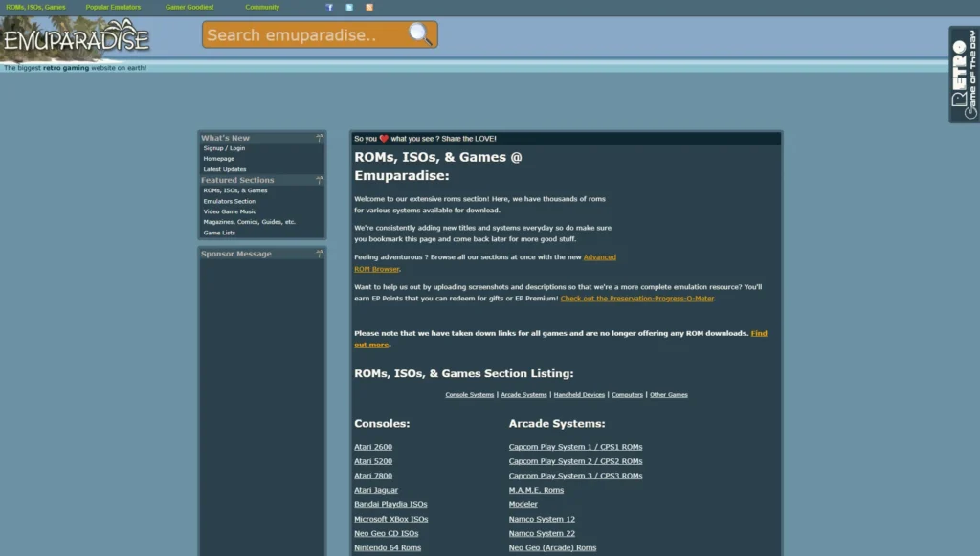The image size is (980, 556).
Task: Open the Nintendo 64 Roms link
Action: point(388,547)
